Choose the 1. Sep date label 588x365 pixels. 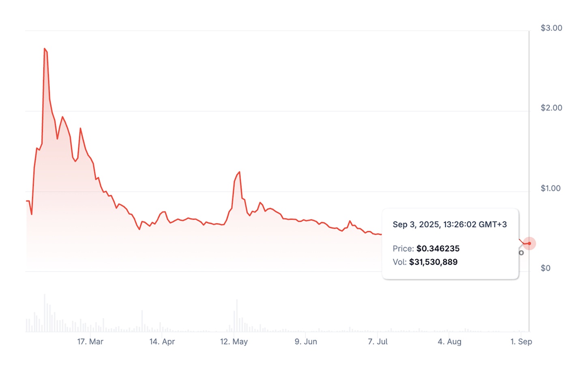[521, 341]
